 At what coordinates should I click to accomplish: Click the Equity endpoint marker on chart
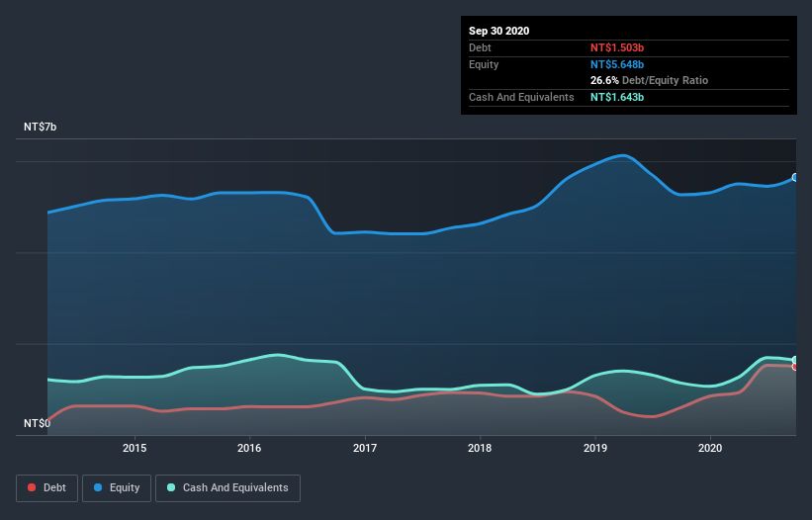pyautogui.click(x=795, y=178)
